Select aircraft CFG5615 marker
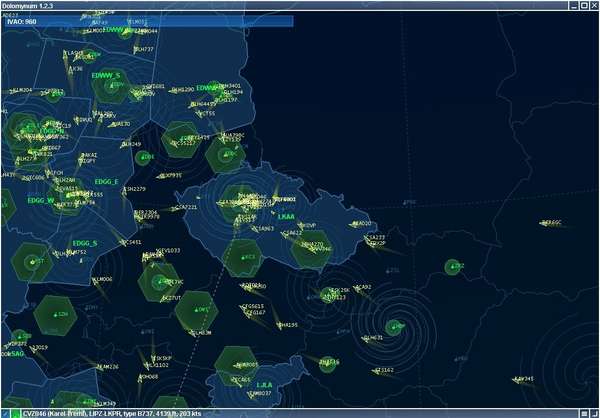 253,307
